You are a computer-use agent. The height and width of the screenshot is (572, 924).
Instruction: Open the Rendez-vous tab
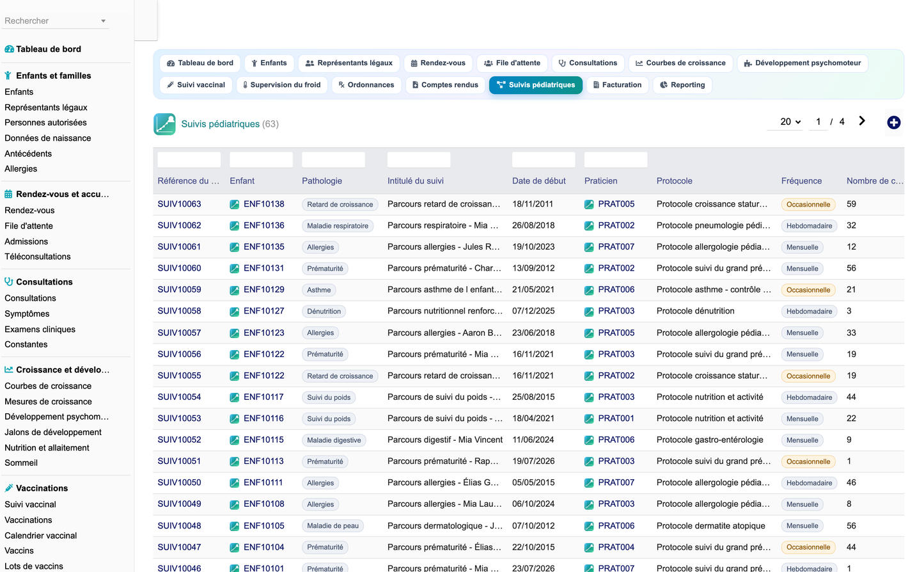click(x=438, y=63)
